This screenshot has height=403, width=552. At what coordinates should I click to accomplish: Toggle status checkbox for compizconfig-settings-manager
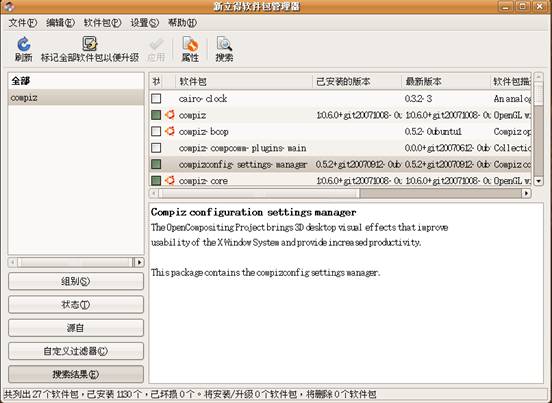click(x=156, y=164)
